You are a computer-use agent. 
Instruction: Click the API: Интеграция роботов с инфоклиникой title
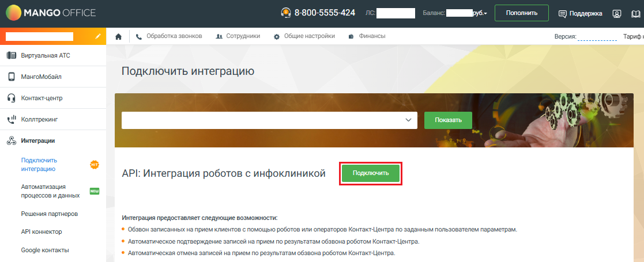(224, 173)
